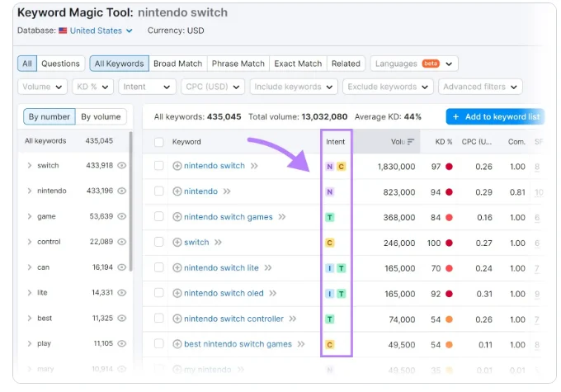The image size is (561, 392).
Task: Open the Include keywords dropdown
Action: [x=294, y=87]
